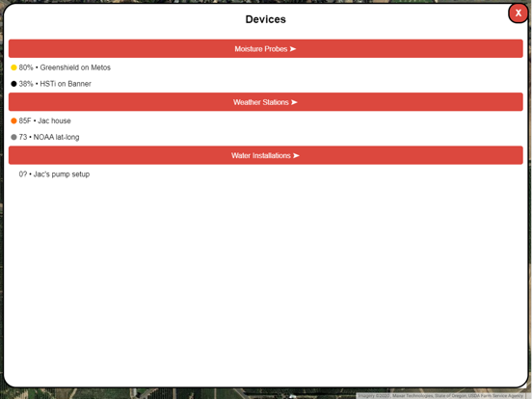Expand the Water Installations section

(266, 155)
